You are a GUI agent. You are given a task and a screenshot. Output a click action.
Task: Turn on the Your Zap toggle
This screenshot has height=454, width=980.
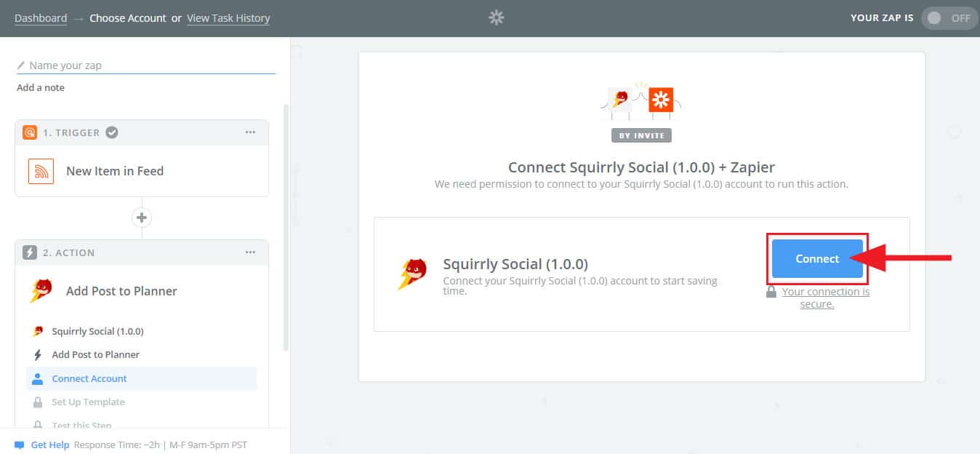949,18
